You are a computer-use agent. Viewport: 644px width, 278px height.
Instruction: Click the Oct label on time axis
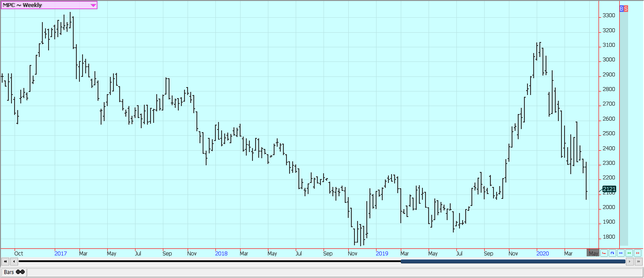coord(19,254)
